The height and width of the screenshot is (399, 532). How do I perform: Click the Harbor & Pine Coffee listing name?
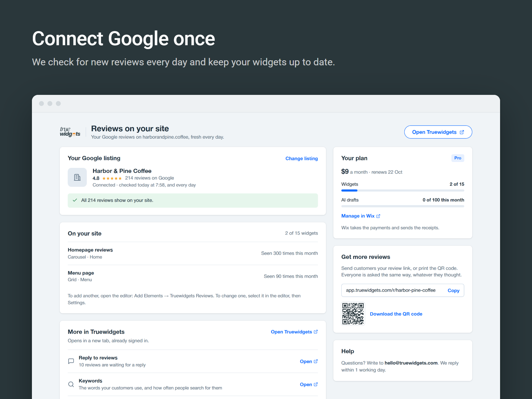(122, 171)
